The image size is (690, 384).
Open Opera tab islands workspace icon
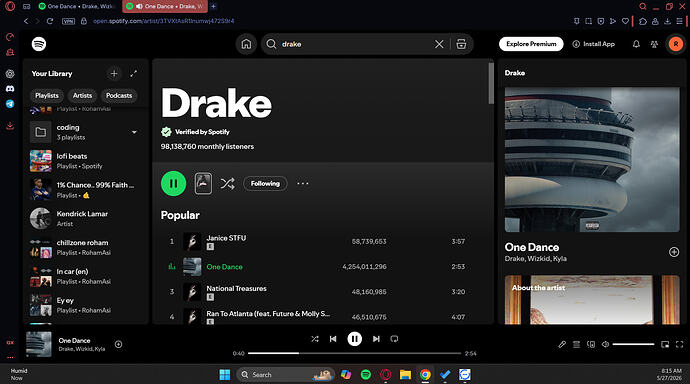(x=26, y=6)
